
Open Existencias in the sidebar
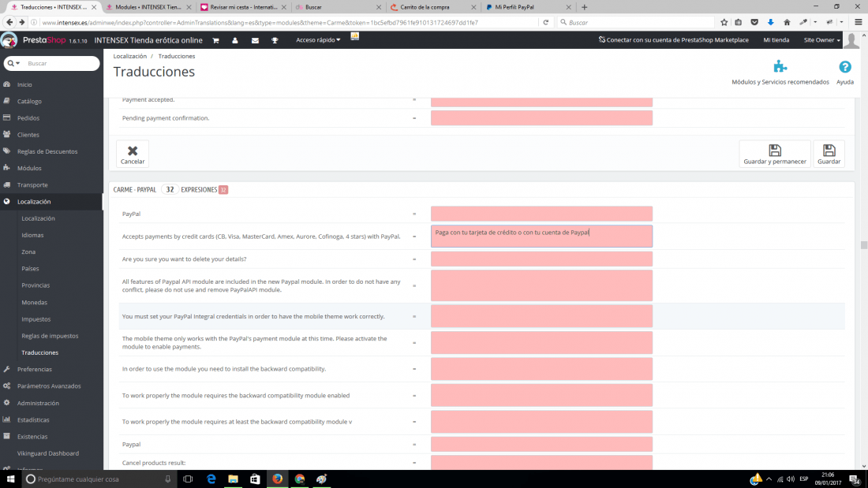point(32,437)
